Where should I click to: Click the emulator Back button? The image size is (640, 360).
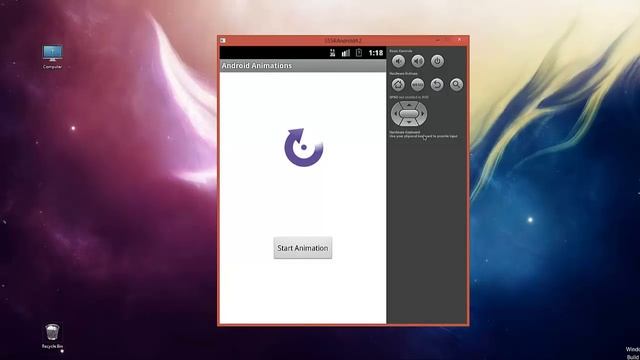(x=437, y=84)
